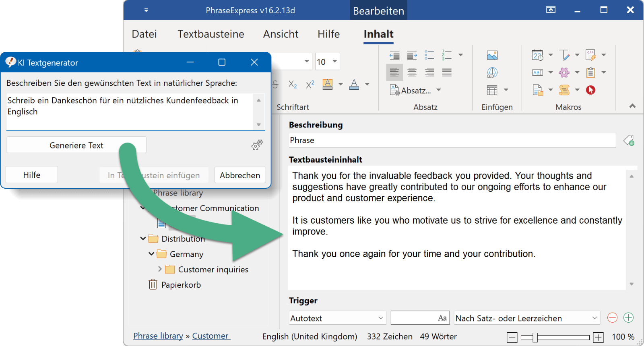This screenshot has width=644, height=346.
Task: Expand the Customer inquiries folder
Action: pyautogui.click(x=160, y=269)
